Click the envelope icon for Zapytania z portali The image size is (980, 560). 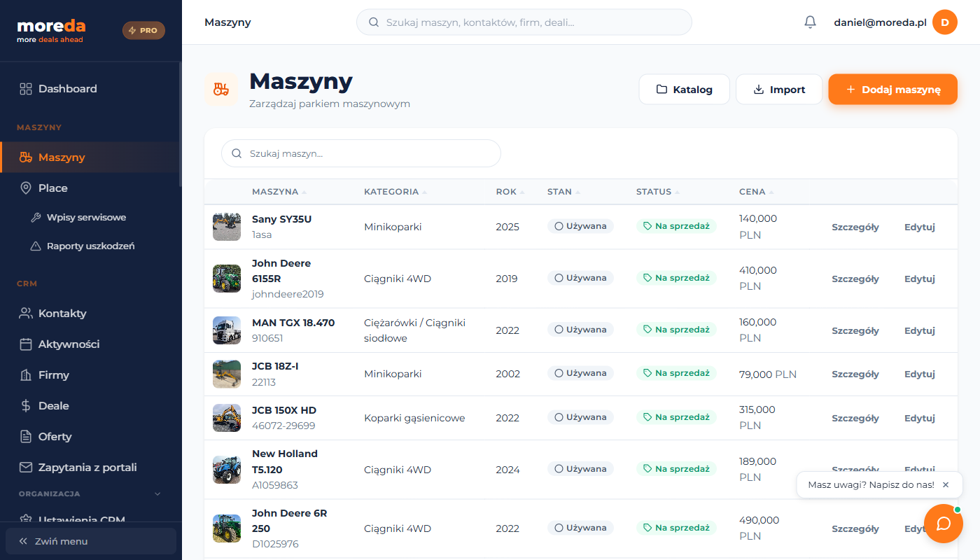(26, 468)
